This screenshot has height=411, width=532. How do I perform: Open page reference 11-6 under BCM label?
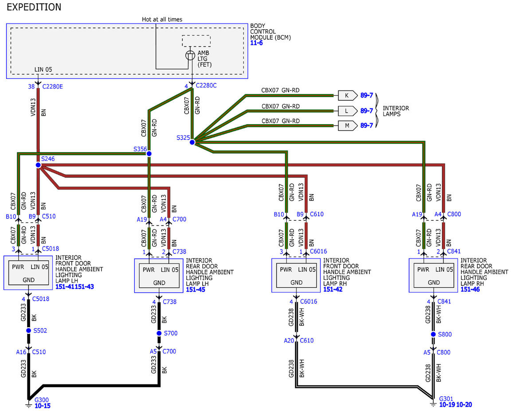[257, 43]
